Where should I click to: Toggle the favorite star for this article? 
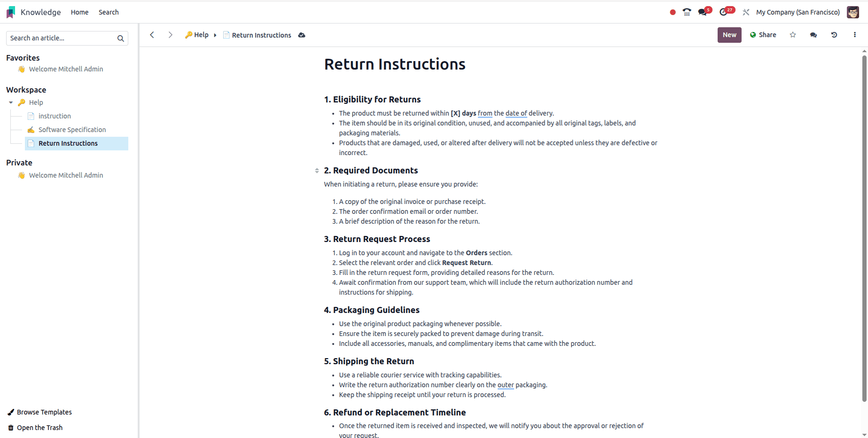coord(793,35)
